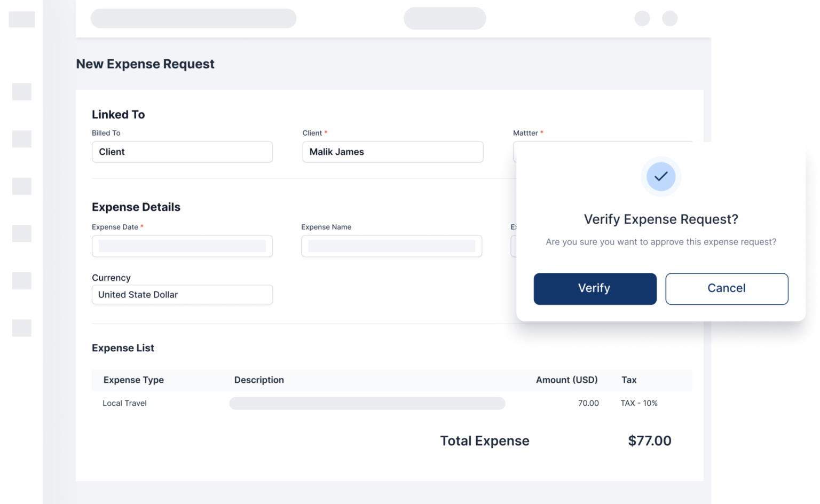
Task: Open the Currency dropdown showing United State Dollar
Action: coord(182,294)
